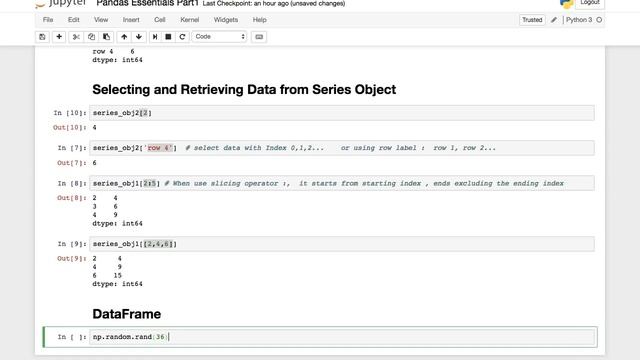This screenshot has width=640, height=360.
Task: Select code cell series_obj1[2:5]
Action: click(x=342, y=183)
